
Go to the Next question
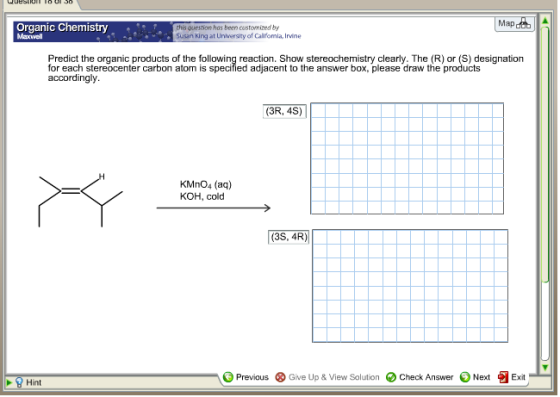pyautogui.click(x=481, y=377)
